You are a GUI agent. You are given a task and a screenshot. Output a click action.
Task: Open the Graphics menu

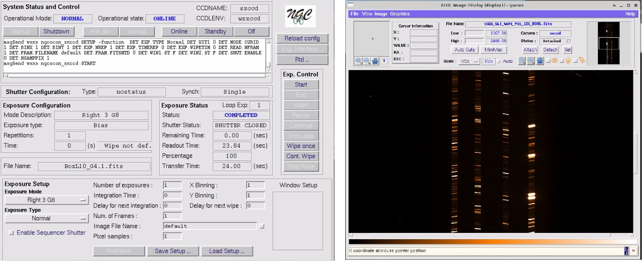point(400,14)
